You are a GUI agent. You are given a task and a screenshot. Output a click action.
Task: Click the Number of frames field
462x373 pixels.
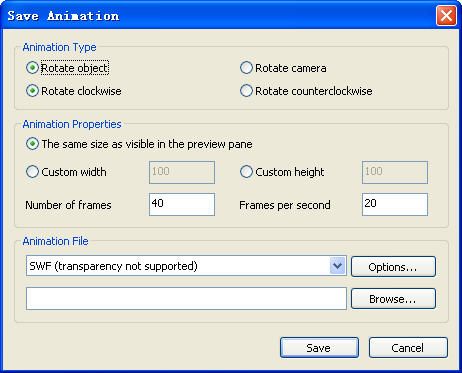pos(182,204)
